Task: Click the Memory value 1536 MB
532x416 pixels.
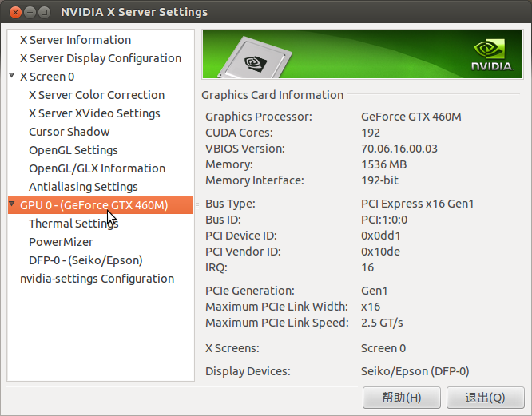Action: (x=383, y=164)
